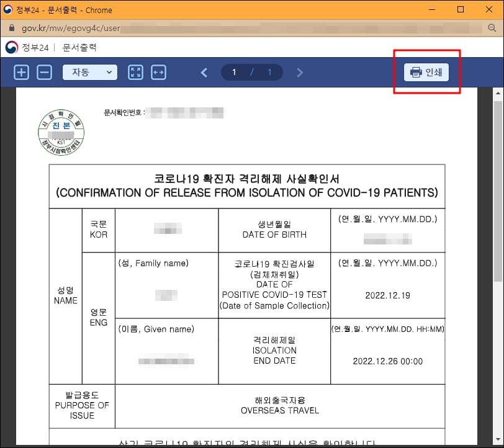
Task: Click the search magnifier in the address bar
Action: coord(493,28)
